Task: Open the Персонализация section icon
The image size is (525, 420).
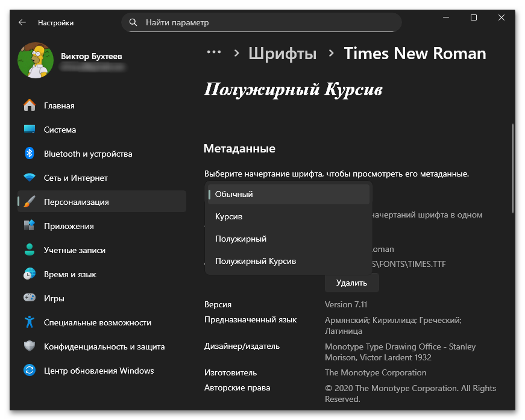Action: click(x=28, y=202)
